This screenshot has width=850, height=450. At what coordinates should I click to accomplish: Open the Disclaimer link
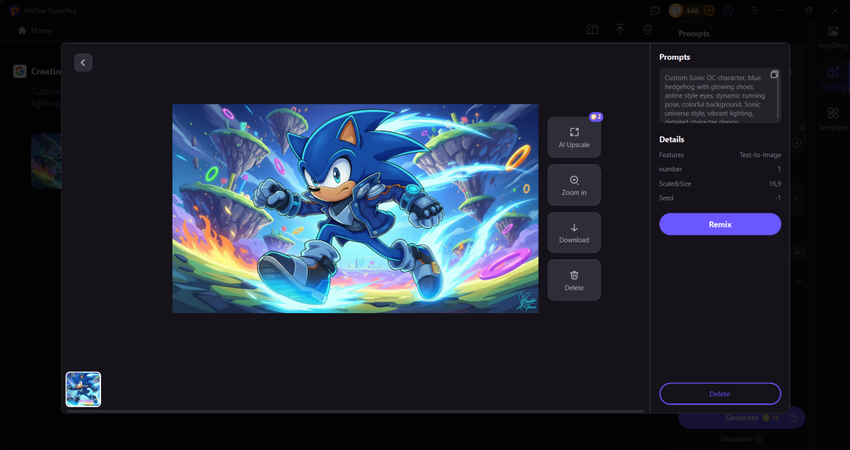pos(737,439)
